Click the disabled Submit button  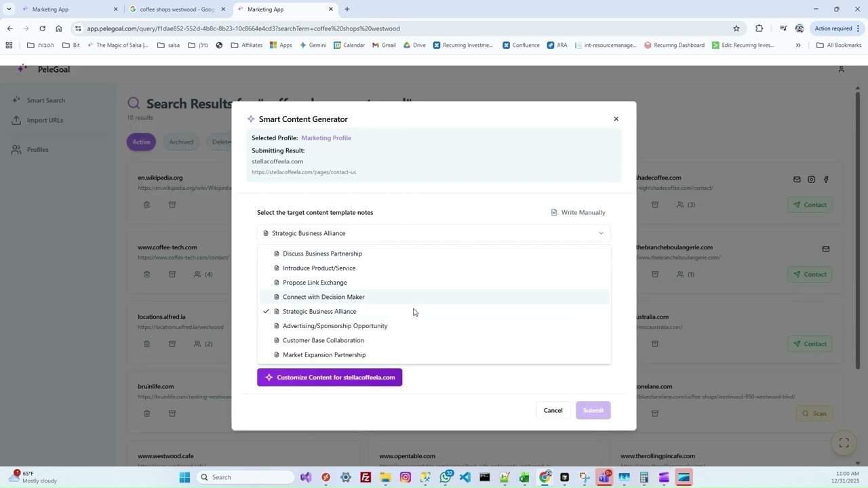click(593, 410)
